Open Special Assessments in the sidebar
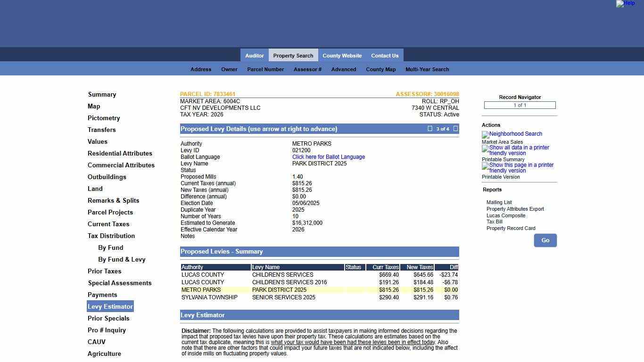Image resolution: width=644 pixels, height=362 pixels. (119, 283)
